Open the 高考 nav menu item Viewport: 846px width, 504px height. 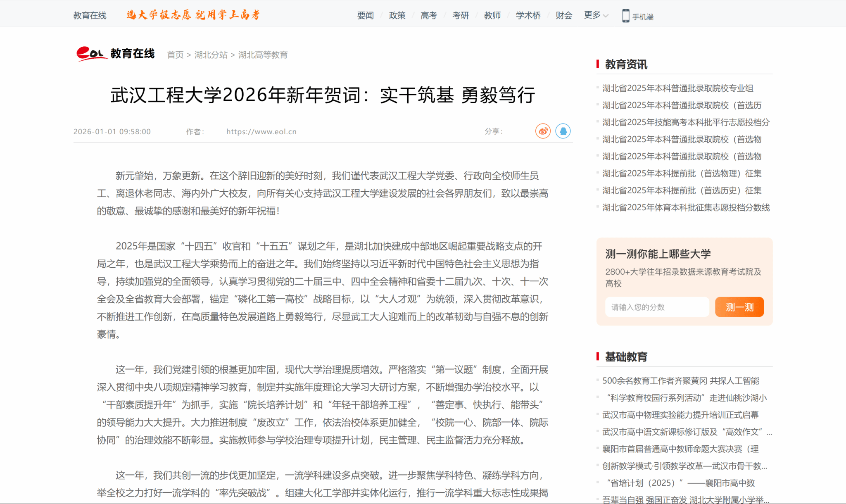tap(428, 15)
